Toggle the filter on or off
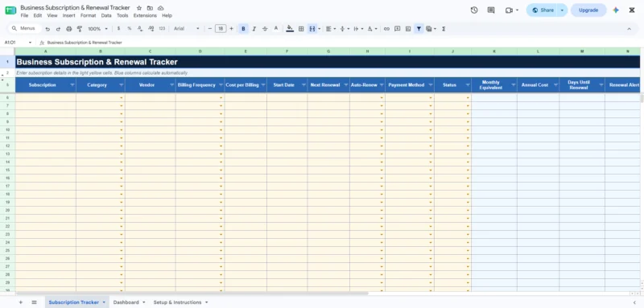The height and width of the screenshot is (308, 644). click(x=419, y=29)
